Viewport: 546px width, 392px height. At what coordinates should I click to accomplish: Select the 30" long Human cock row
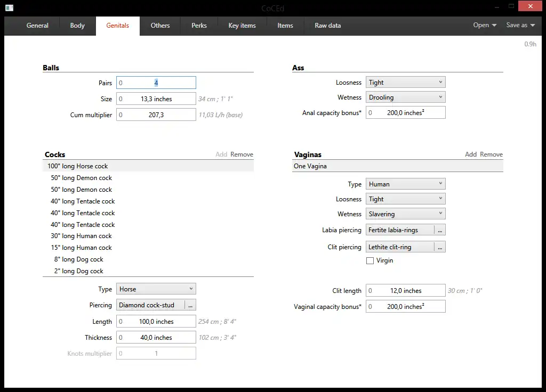click(x=148, y=236)
